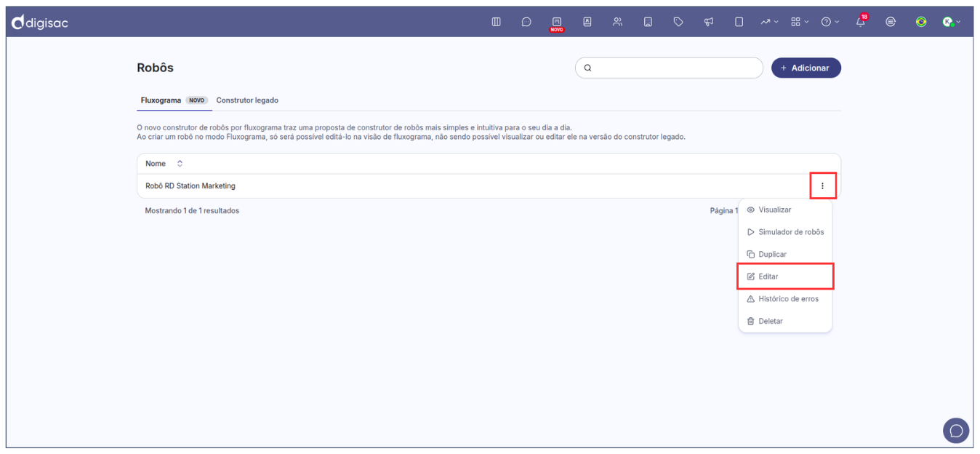This screenshot has width=980, height=454.
Task: Open the campaigns megaphone icon
Action: point(709,22)
